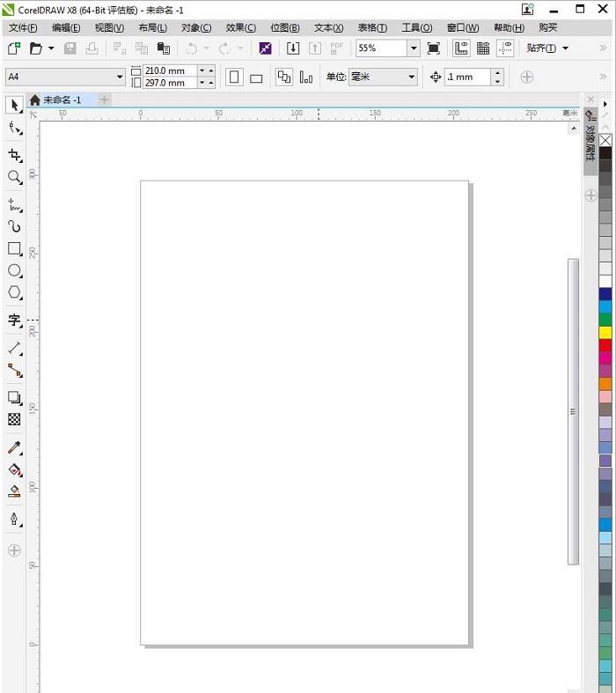Open the units 毫米 dropdown
The width and height of the screenshot is (616, 693).
click(x=411, y=77)
